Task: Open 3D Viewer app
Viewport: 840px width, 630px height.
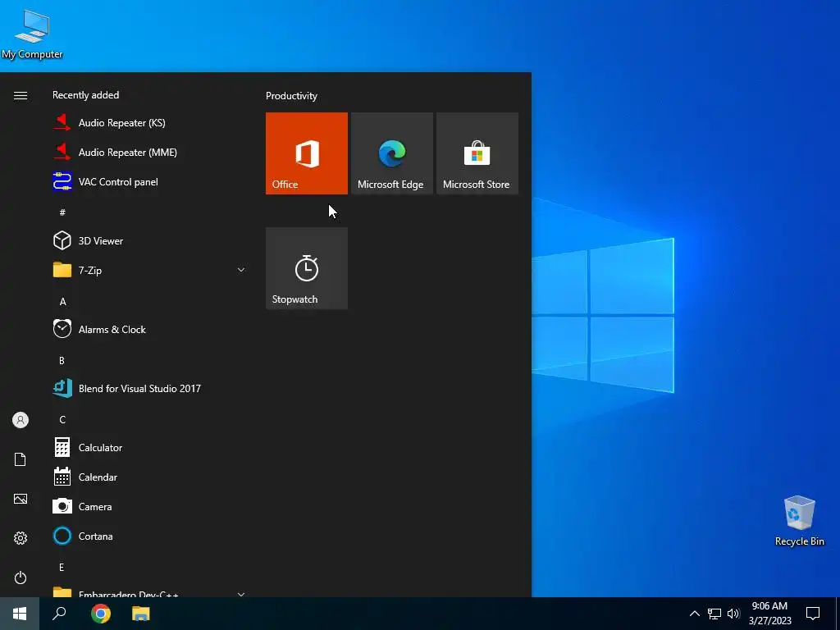Action: pyautogui.click(x=150, y=240)
